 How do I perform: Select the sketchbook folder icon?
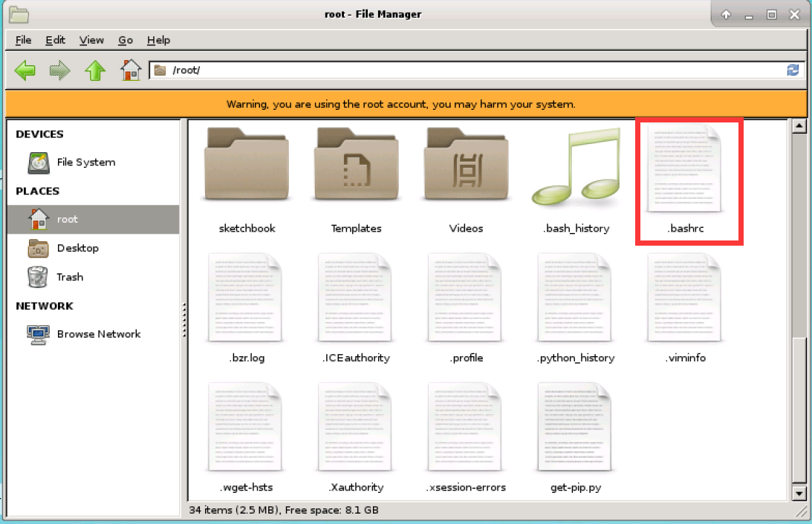click(247, 164)
